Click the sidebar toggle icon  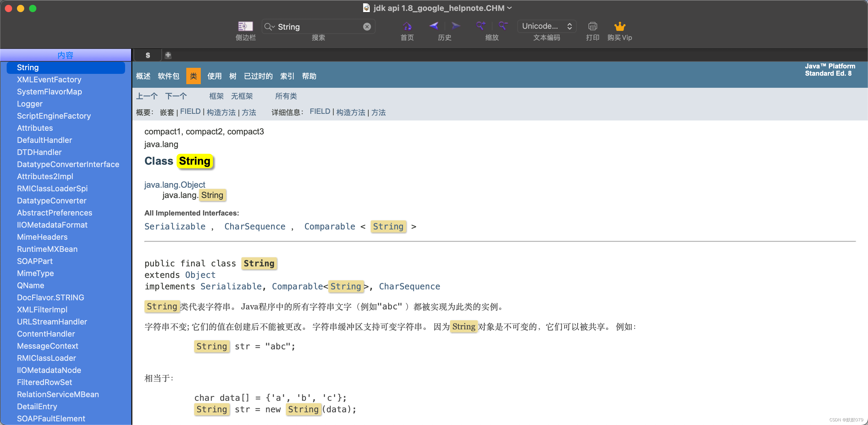(244, 27)
